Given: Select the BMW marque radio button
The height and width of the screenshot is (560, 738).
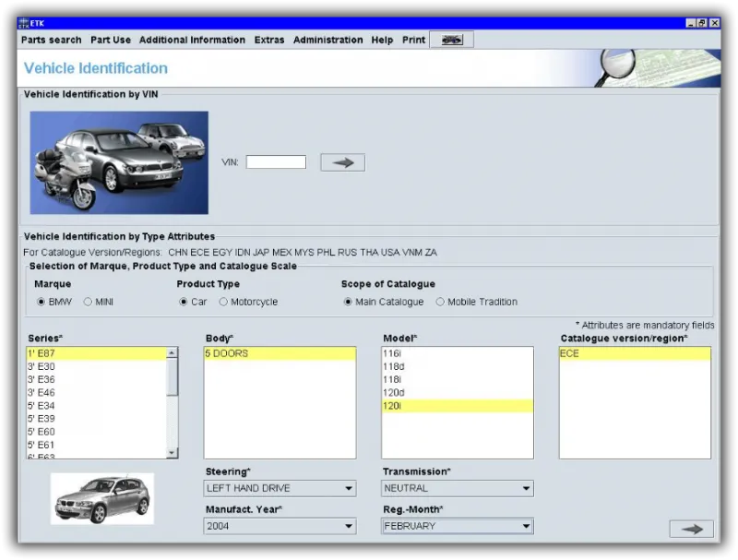Looking at the screenshot, I should click(41, 302).
